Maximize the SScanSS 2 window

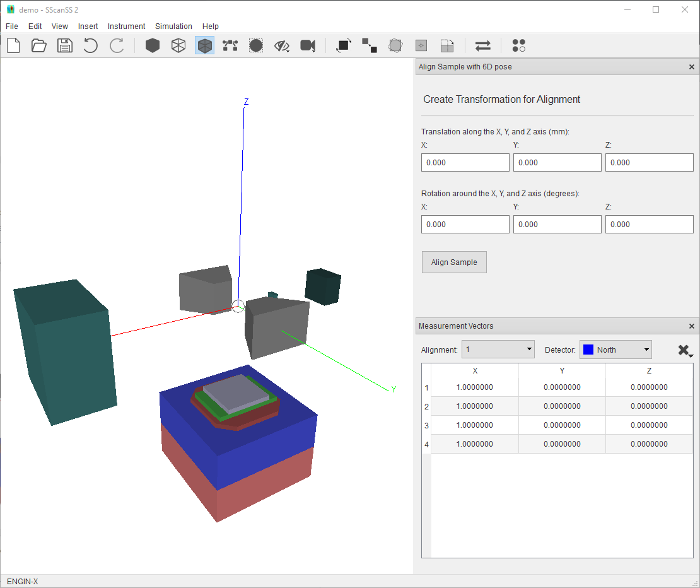656,9
